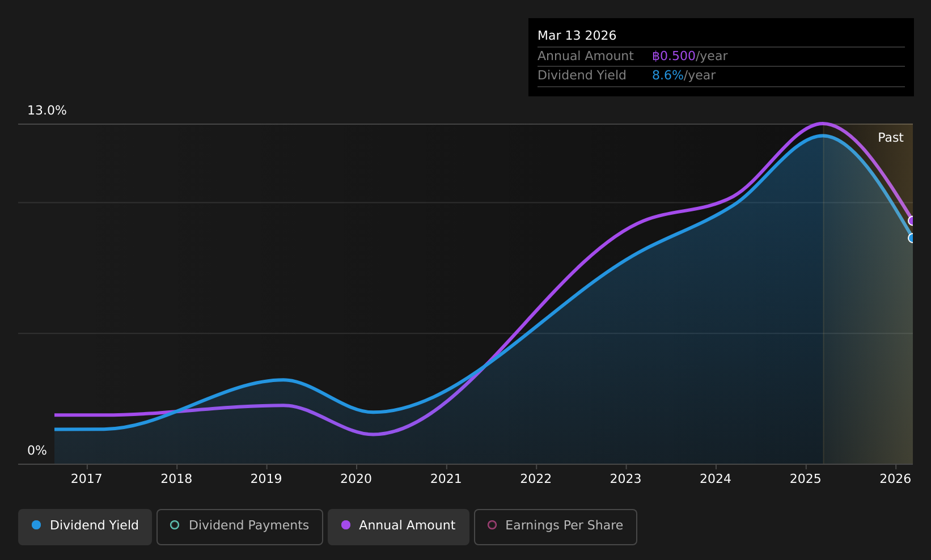Click the 0% y-axis label

[37, 451]
